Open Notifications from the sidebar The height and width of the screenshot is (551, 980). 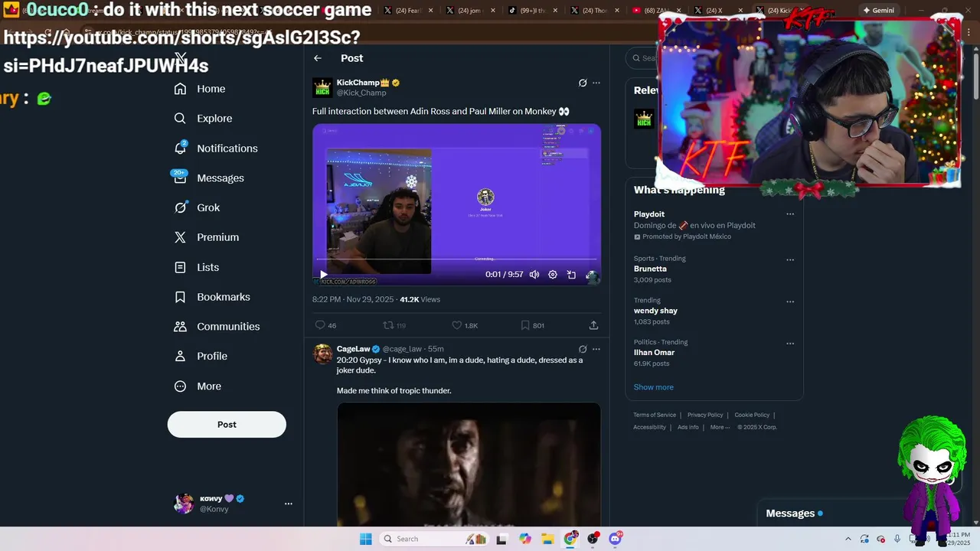click(216, 148)
